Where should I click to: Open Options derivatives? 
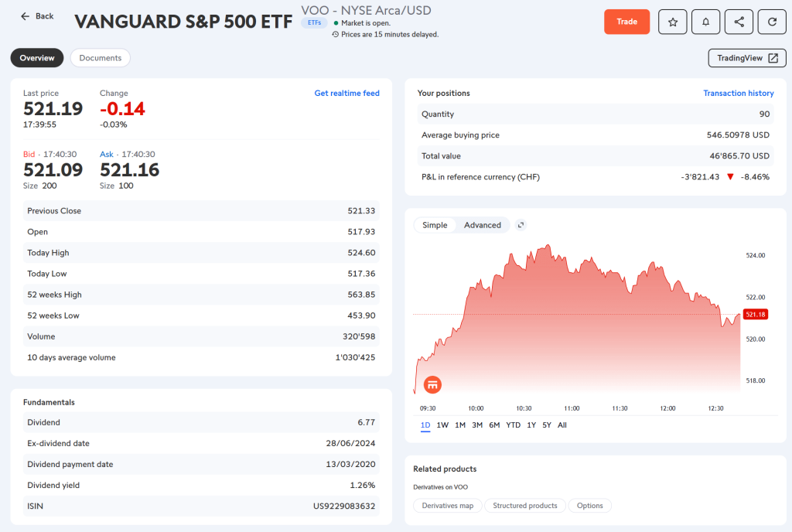(589, 505)
